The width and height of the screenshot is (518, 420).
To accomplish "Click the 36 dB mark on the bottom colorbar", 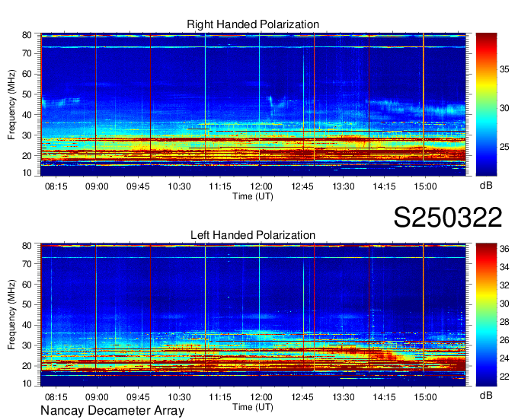I will coord(504,249).
